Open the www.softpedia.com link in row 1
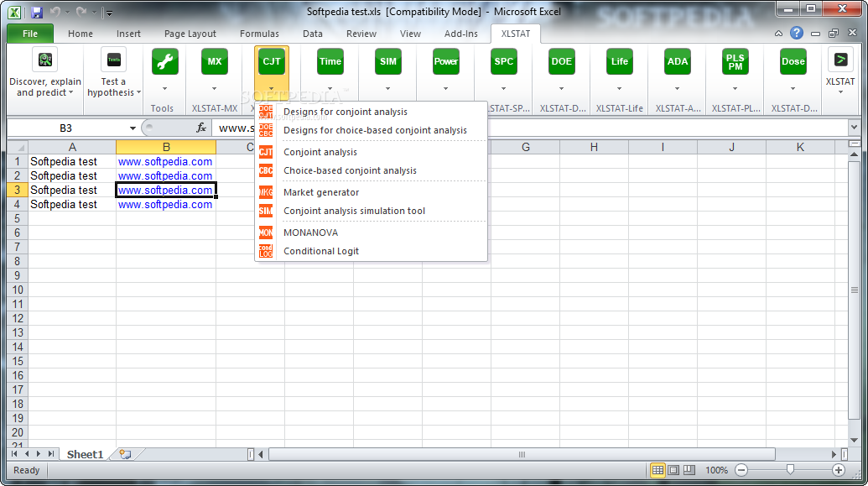The height and width of the screenshot is (486, 868). click(165, 162)
